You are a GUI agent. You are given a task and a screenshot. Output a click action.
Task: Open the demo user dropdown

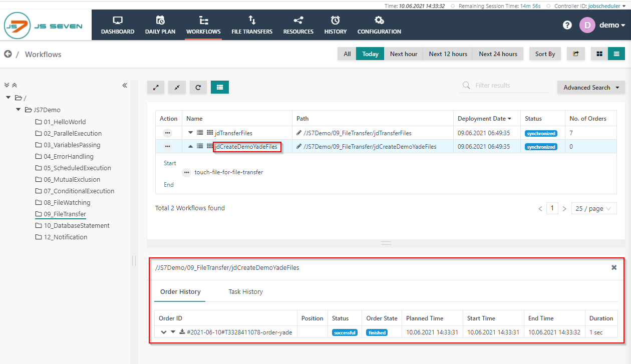tap(612, 25)
